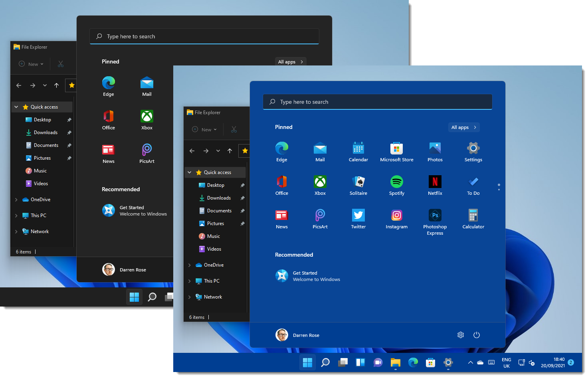
Task: Toggle the Pictures pin in Quick access
Action: tap(242, 223)
